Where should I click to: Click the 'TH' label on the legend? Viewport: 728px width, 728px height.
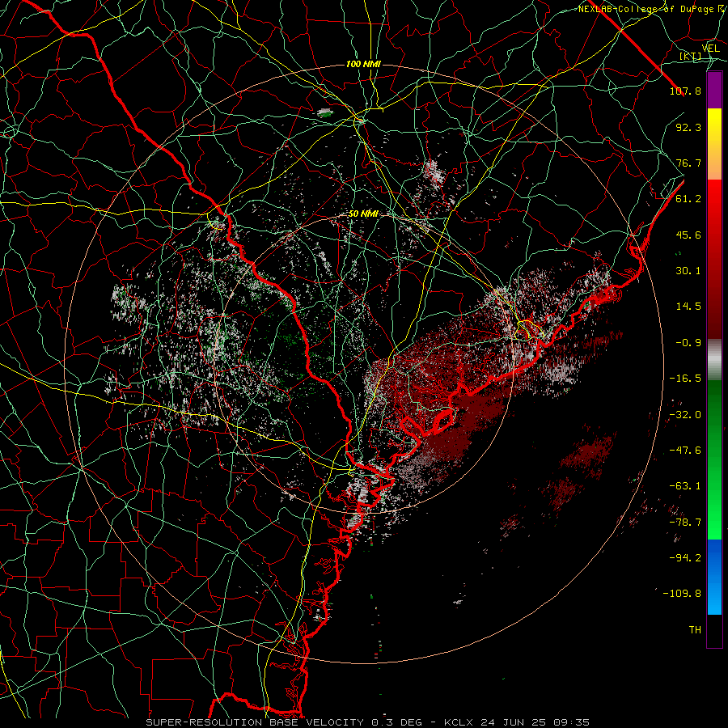pyautogui.click(x=695, y=630)
